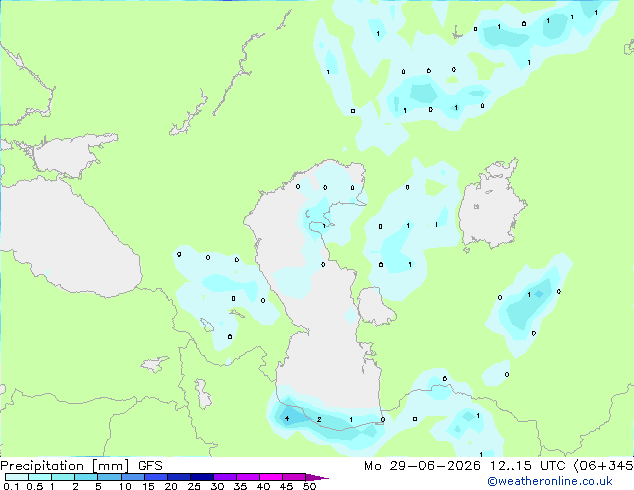
Task: Select the legend swatch between 35 and 40
Action: pyautogui.click(x=247, y=477)
